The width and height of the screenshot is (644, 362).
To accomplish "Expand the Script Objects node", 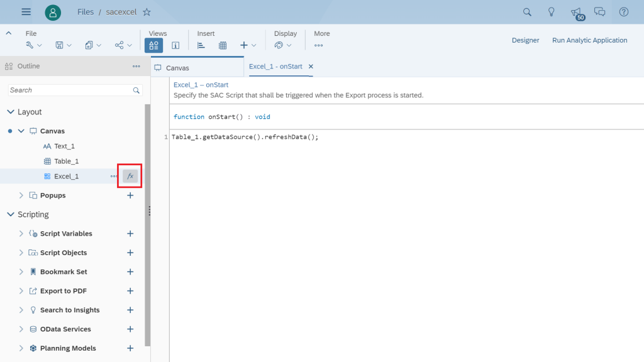I will [21, 253].
